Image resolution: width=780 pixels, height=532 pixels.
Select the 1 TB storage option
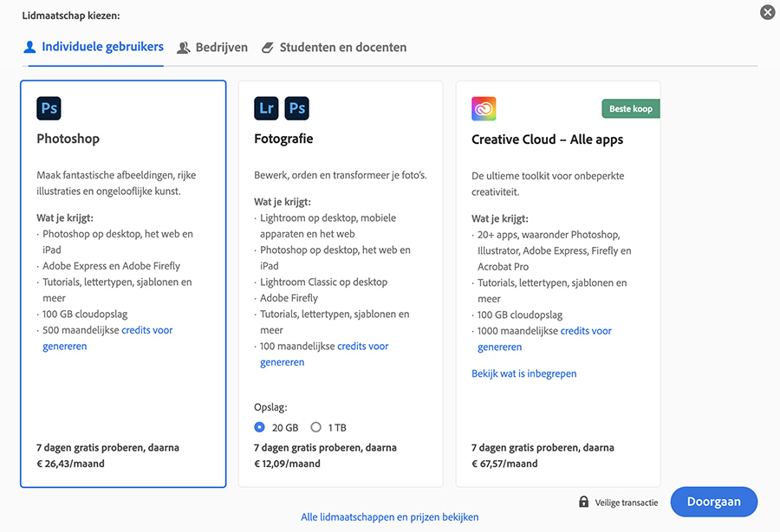click(315, 427)
